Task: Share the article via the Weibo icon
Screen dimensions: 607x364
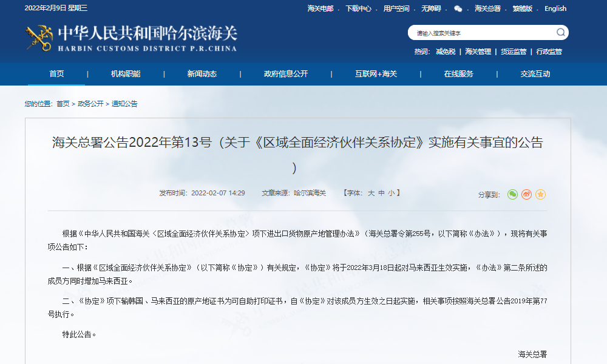Action: pyautogui.click(x=526, y=194)
